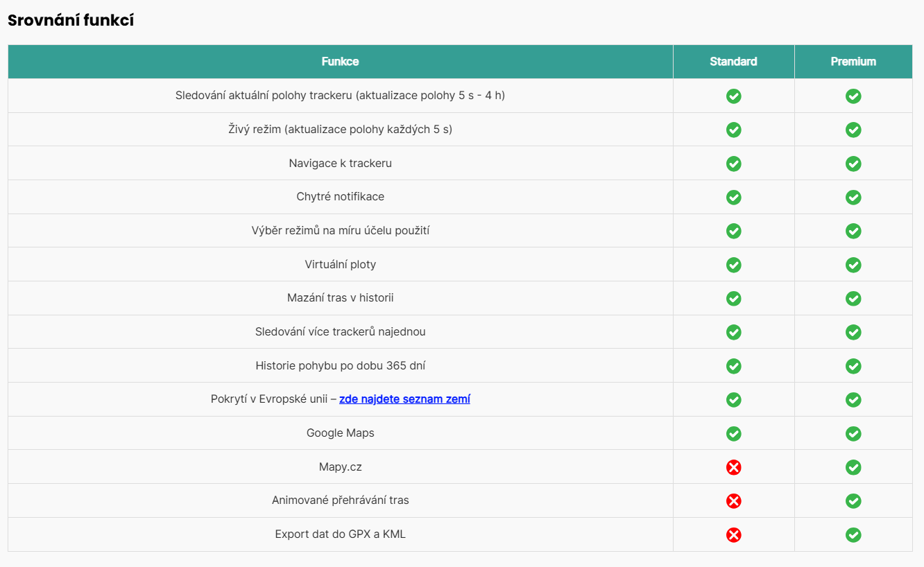The image size is (924, 567).
Task: Click Premium check for Animované přehrávání tras
Action: point(853,500)
